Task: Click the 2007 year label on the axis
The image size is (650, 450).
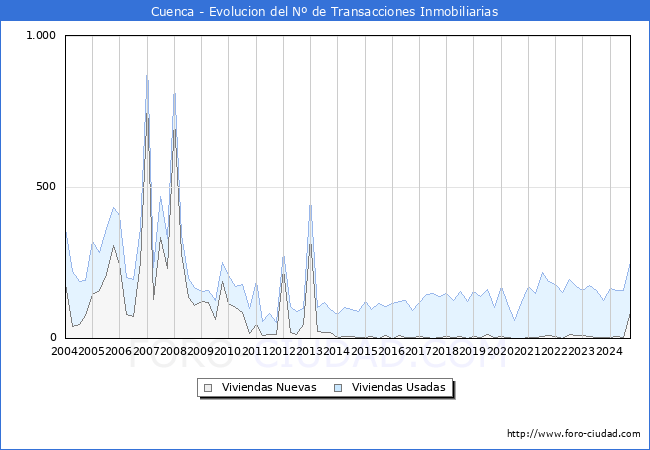Action: tap(146, 351)
